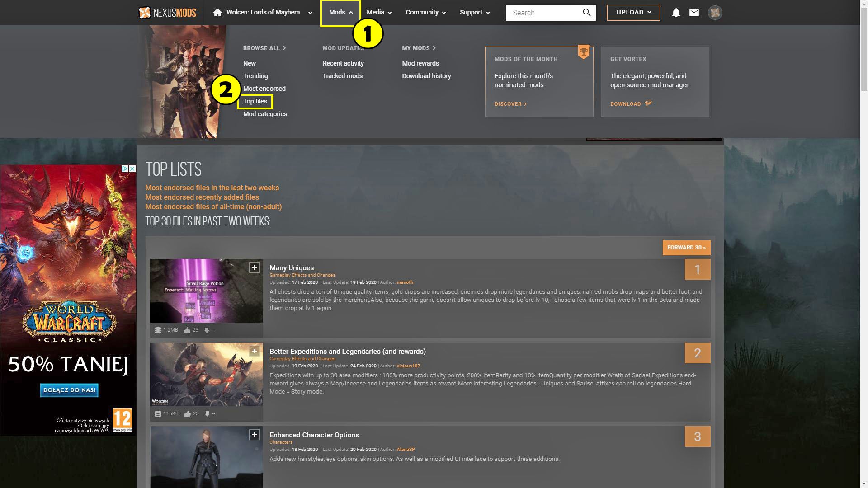The width and height of the screenshot is (868, 488).
Task: Open Most endorsed recently added files
Action: click(x=202, y=197)
